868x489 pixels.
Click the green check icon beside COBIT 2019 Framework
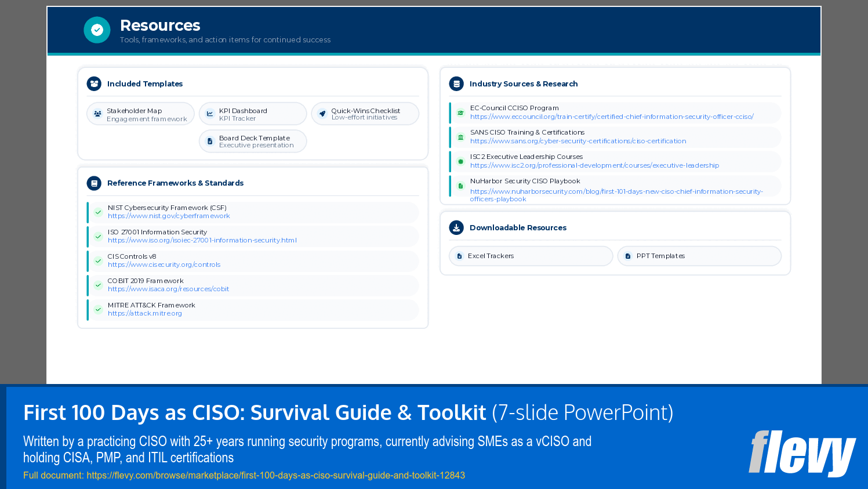[x=99, y=285]
